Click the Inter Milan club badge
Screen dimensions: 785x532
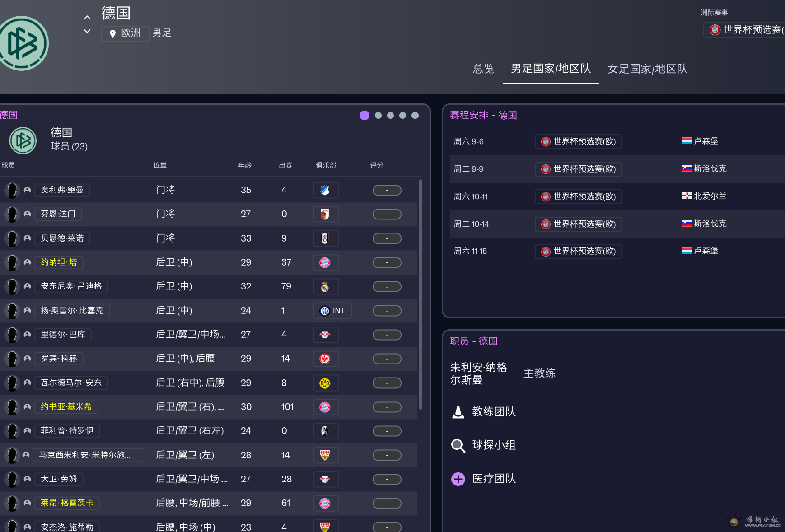(x=325, y=311)
